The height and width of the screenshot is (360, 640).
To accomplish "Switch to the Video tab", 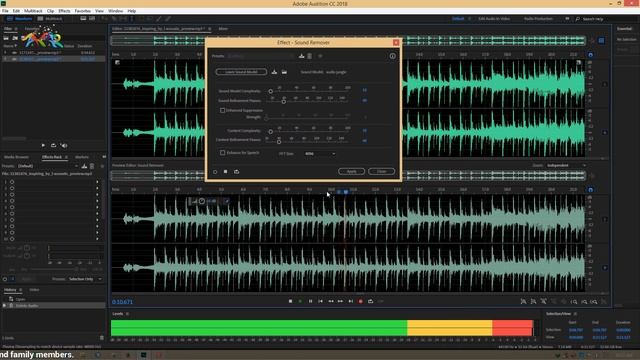I will pyautogui.click(x=34, y=290).
